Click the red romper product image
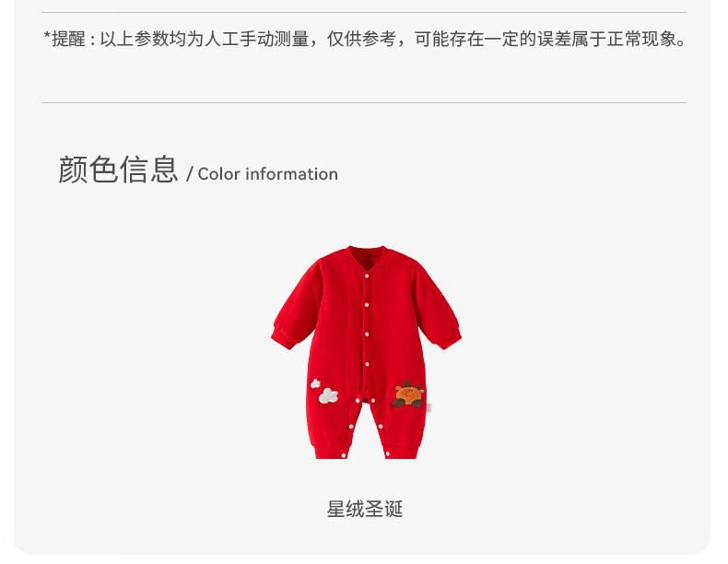The height and width of the screenshot is (564, 728). pos(366,352)
